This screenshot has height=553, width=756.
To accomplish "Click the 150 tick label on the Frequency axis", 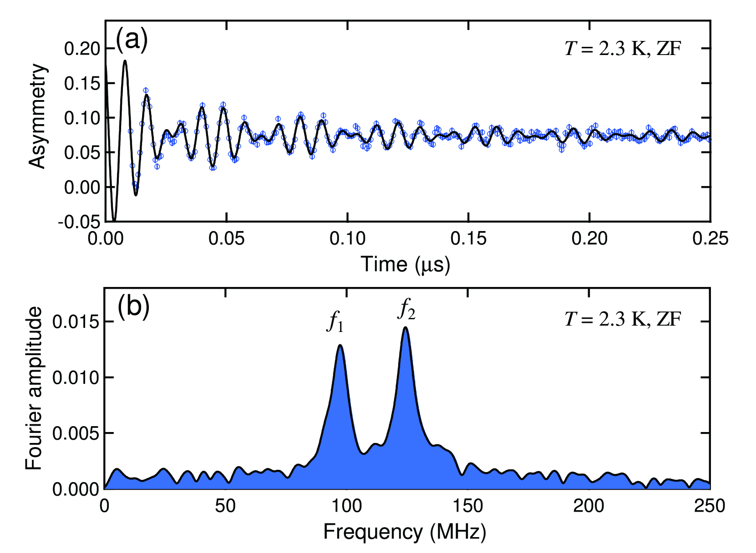I will 467,506.
